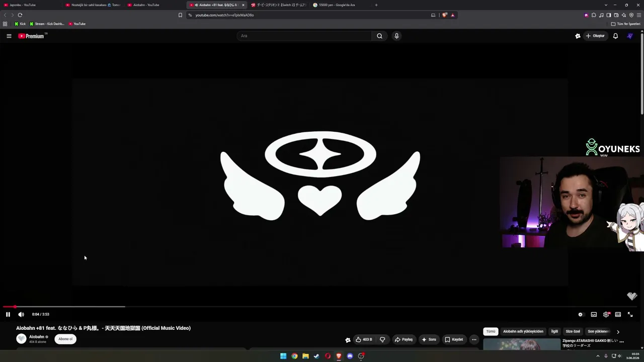Start voice search with microphone icon

coord(396,36)
